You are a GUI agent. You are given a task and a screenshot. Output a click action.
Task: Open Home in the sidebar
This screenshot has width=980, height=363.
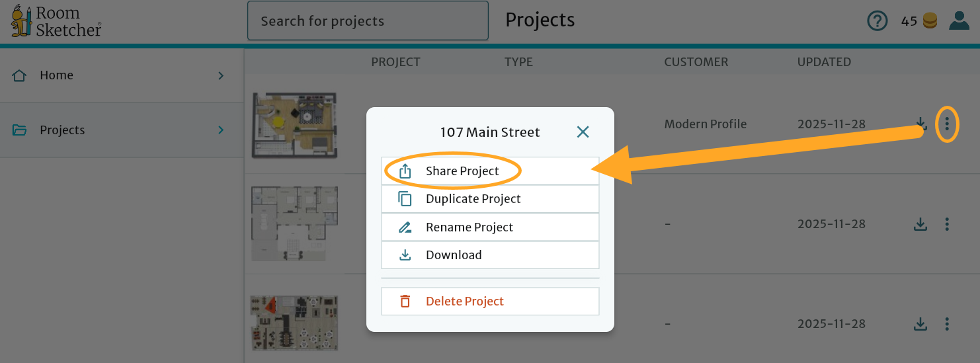point(122,75)
